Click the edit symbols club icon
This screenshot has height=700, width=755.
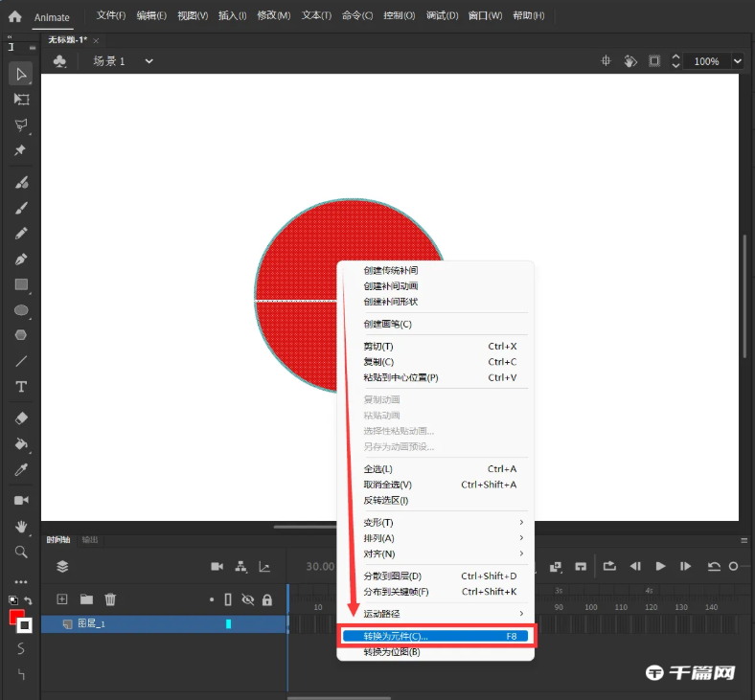pos(59,61)
